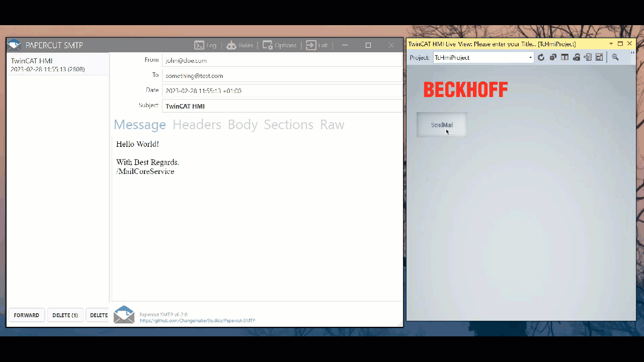Switch to the Headers tab
The width and height of the screenshot is (644, 362).
(197, 125)
